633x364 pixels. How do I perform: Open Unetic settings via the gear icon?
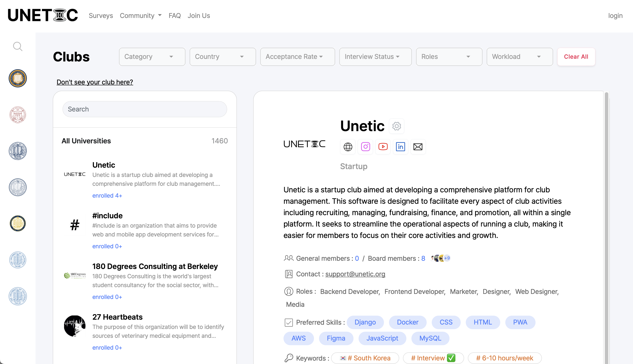[396, 126]
